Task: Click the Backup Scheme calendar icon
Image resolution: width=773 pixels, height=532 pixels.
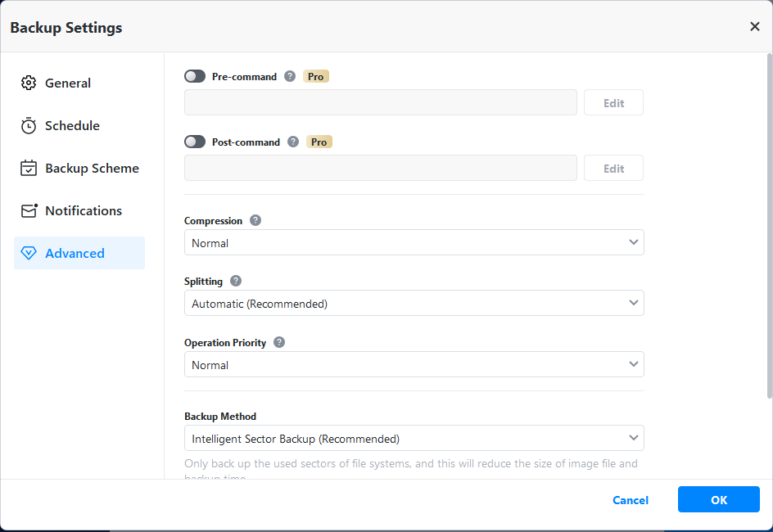Action: tap(29, 168)
